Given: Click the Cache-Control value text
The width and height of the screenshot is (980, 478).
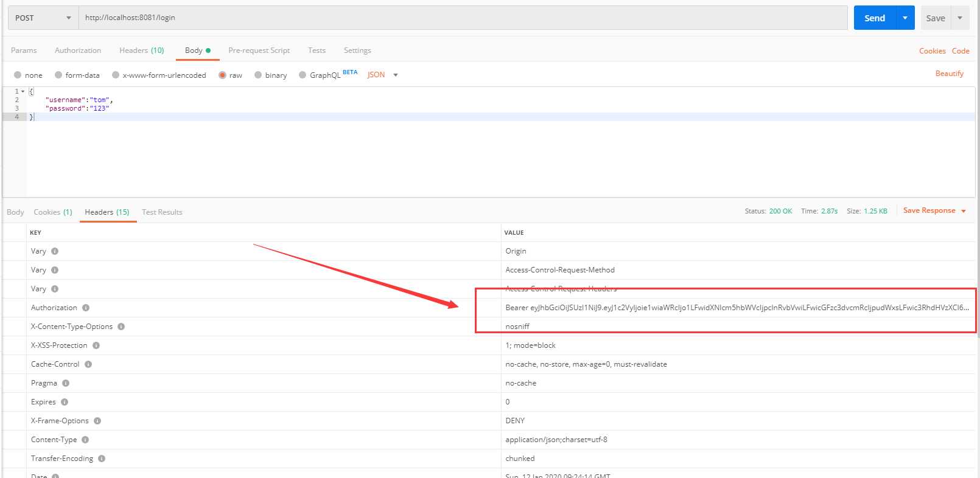Looking at the screenshot, I should click(586, 364).
